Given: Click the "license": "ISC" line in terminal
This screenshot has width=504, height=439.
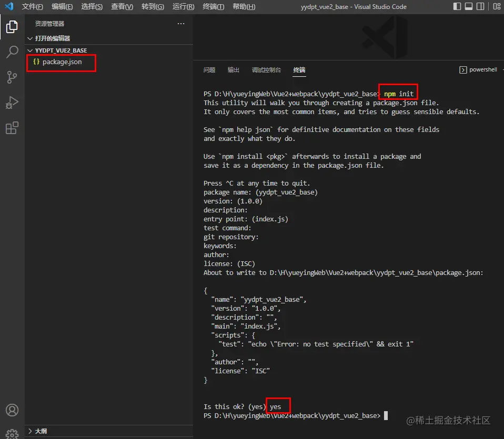Looking at the screenshot, I should tap(240, 371).
